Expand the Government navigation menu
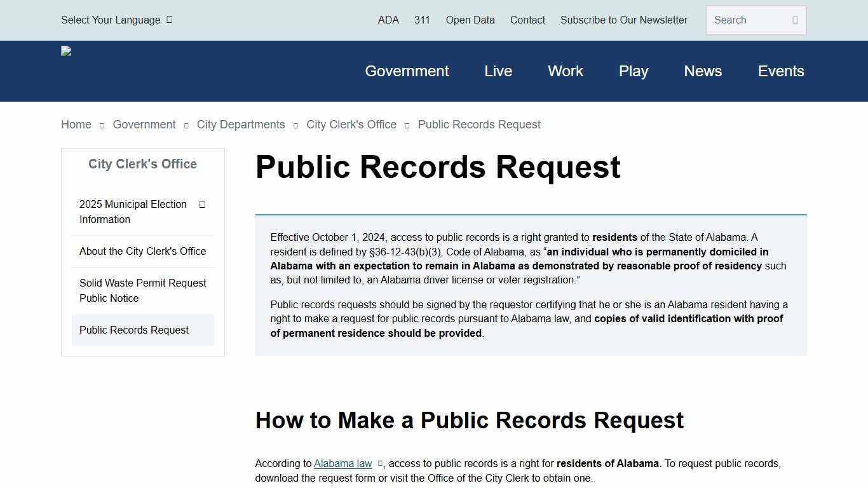 click(407, 71)
